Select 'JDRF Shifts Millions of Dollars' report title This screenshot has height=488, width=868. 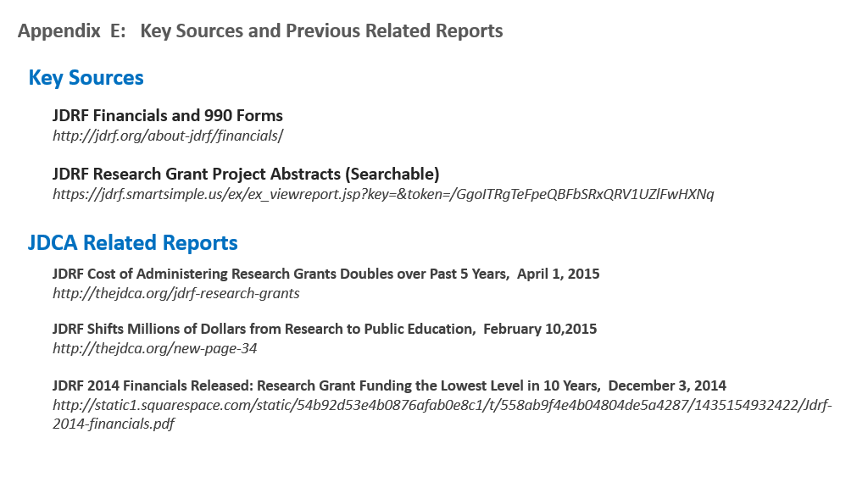click(x=325, y=330)
